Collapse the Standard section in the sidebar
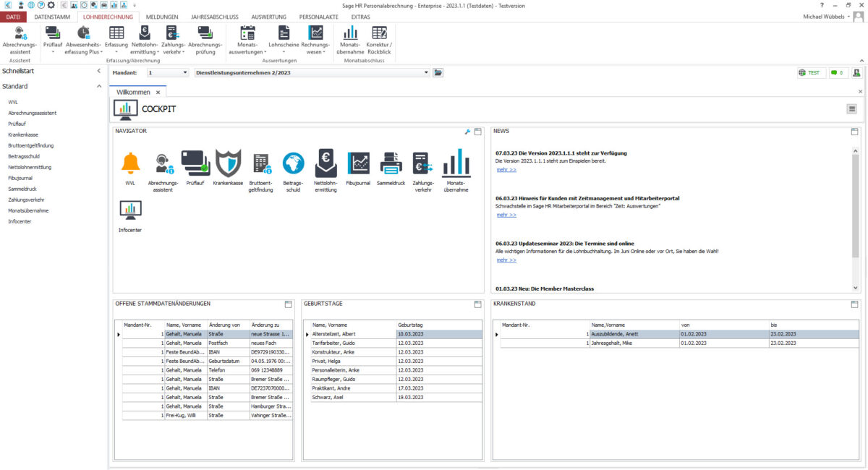The image size is (868, 470). coord(98,86)
